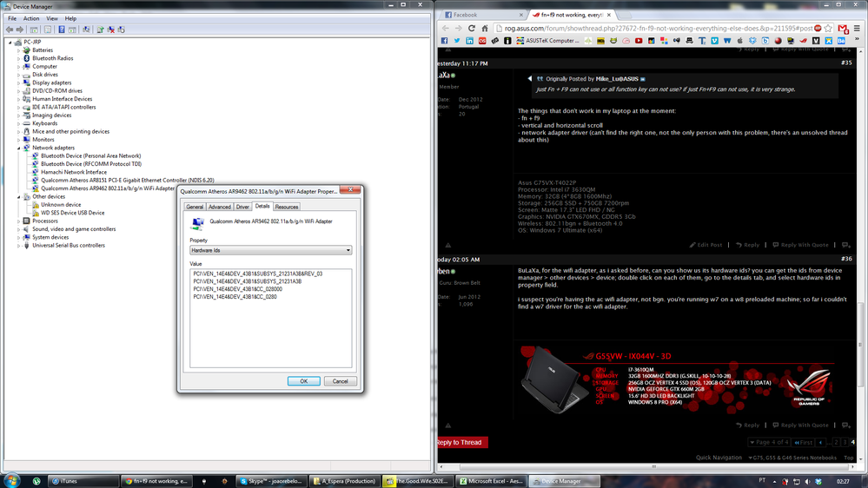Switch to the Resources tab in properties dialog

(x=287, y=207)
